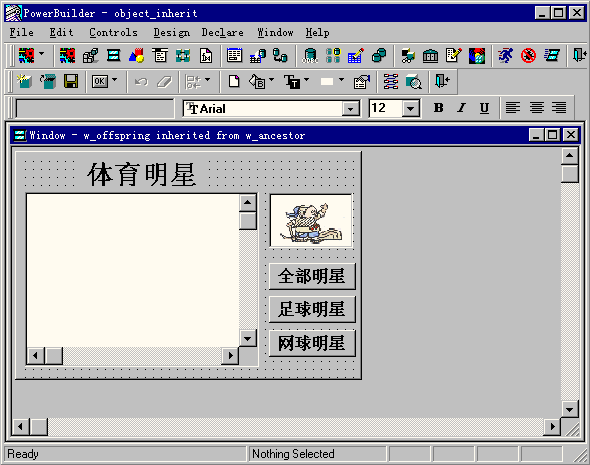This screenshot has height=465, width=590.
Task: Click the Preview magnifier icon
Action: click(x=414, y=81)
